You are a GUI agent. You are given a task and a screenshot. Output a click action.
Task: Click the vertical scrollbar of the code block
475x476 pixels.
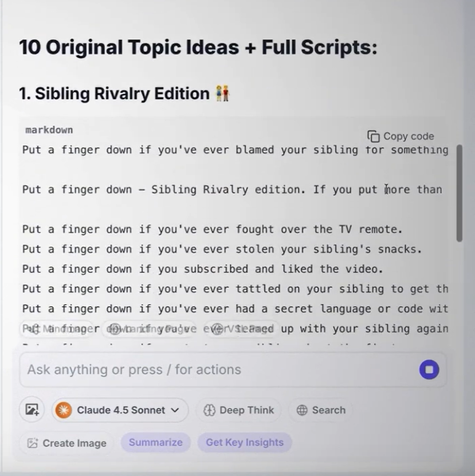click(x=459, y=193)
